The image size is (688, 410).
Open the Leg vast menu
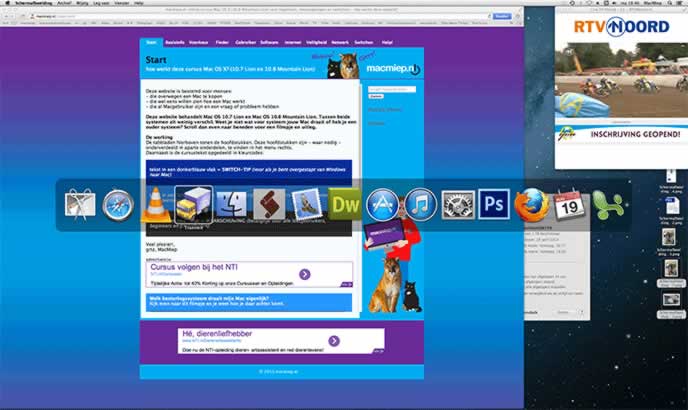pyautogui.click(x=101, y=3)
